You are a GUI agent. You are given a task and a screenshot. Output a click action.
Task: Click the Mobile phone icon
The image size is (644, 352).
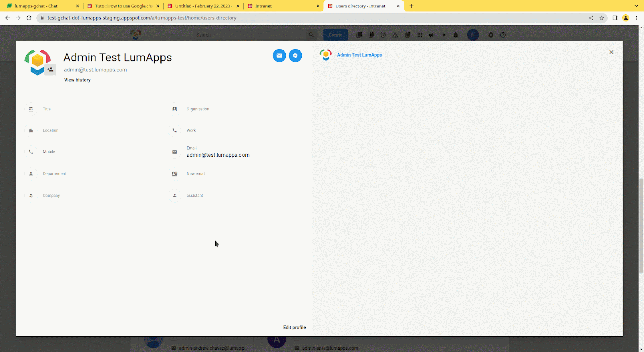31,152
